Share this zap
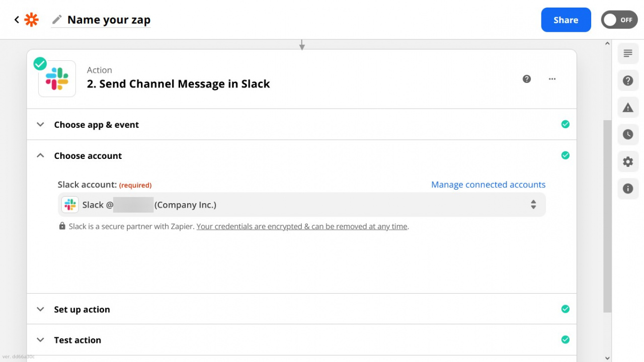The width and height of the screenshot is (644, 362). [x=566, y=20]
